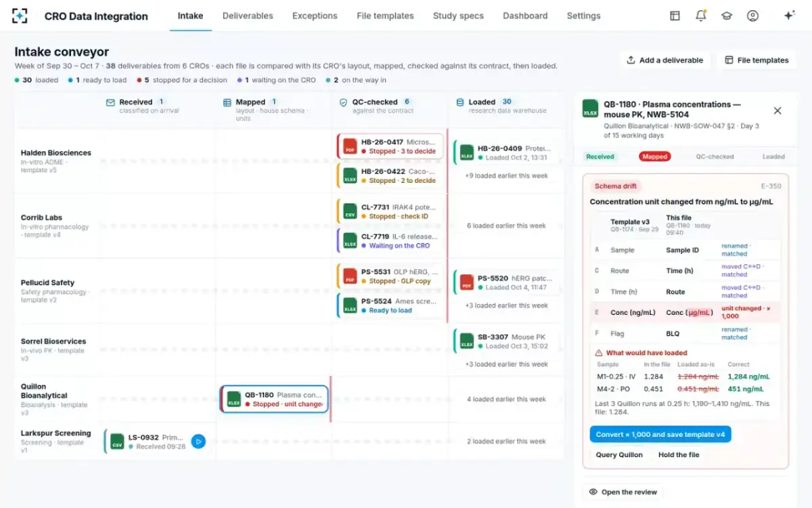This screenshot has width=812, height=508.
Task: Click the Query Quillon button
Action: tap(619, 454)
